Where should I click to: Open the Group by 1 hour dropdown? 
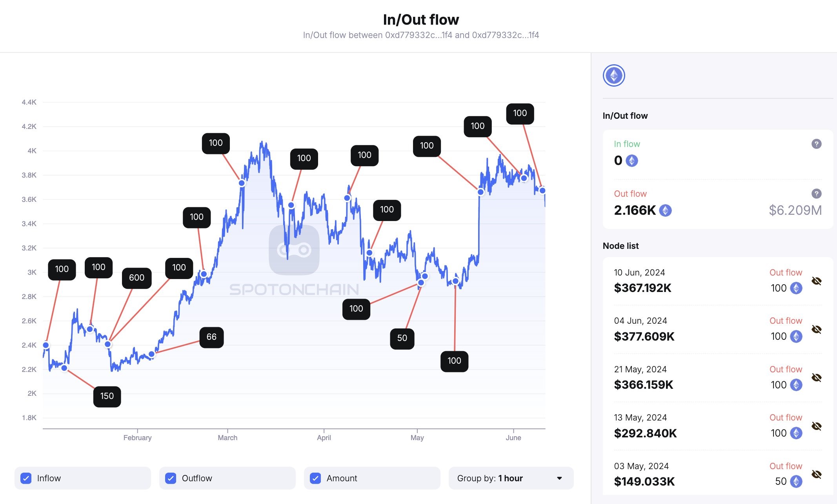511,478
